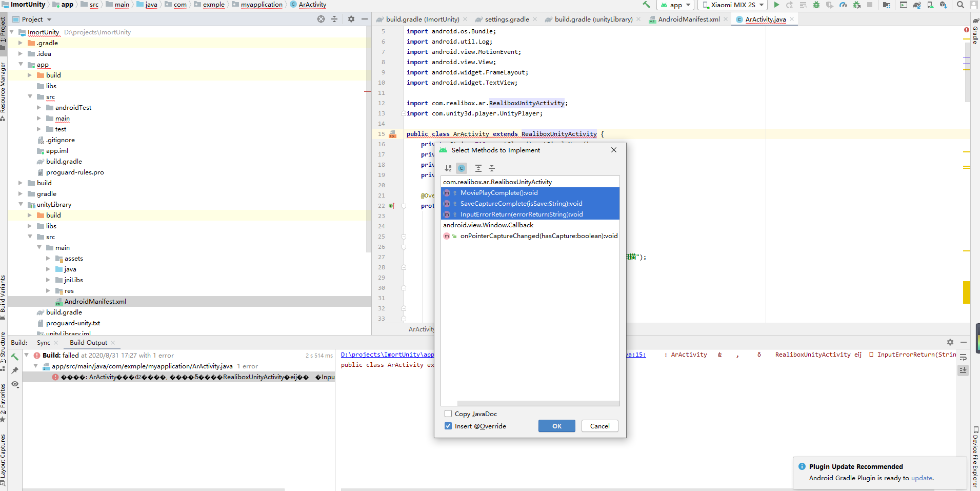Pin the Build Output tab with pin icon
This screenshot has height=491, width=980.
tap(15, 370)
